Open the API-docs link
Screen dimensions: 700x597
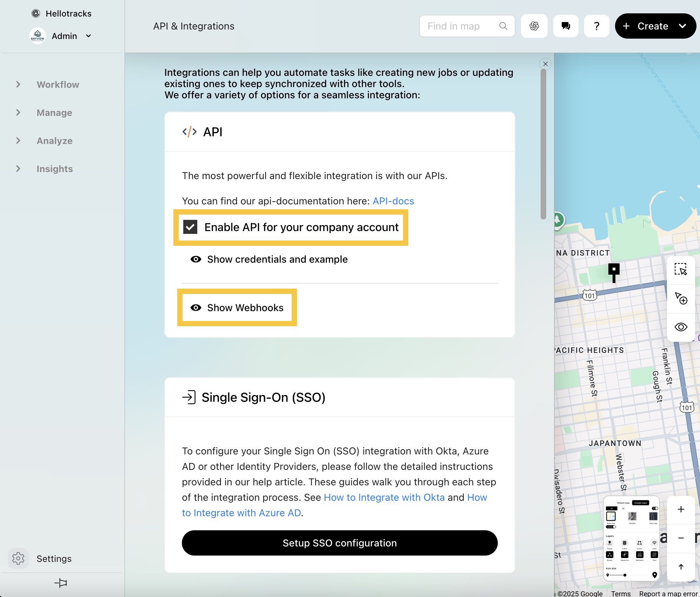click(393, 201)
